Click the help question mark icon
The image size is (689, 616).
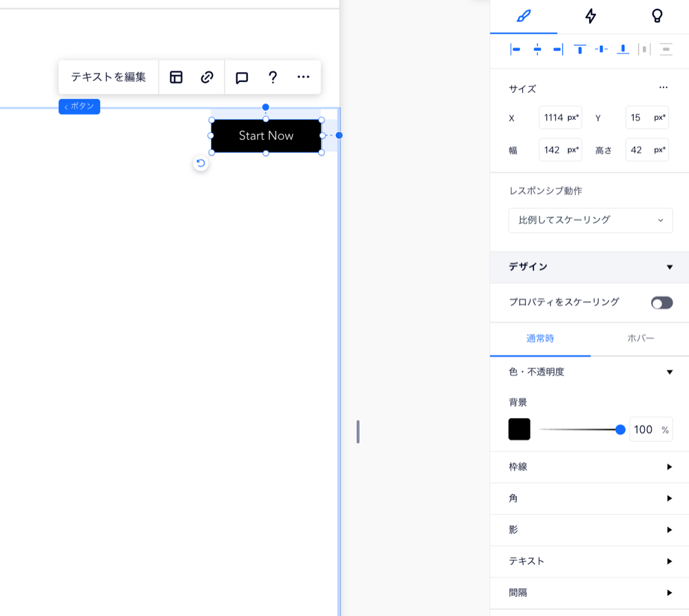[x=272, y=77]
